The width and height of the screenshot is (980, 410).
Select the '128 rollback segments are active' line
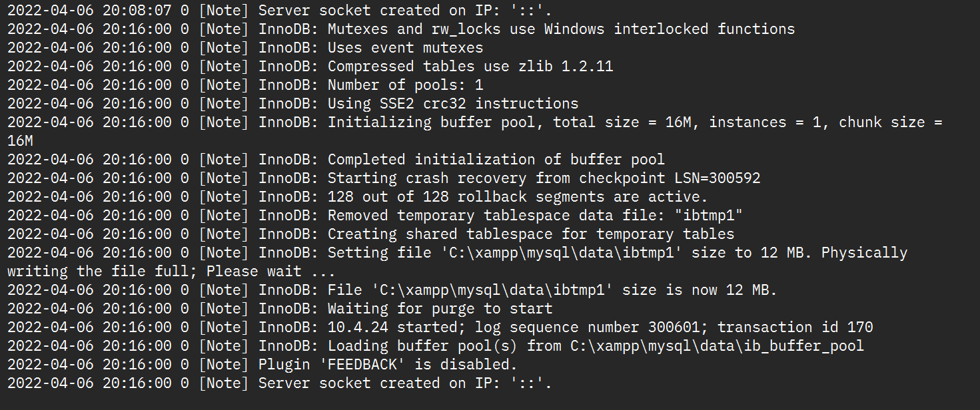click(x=358, y=197)
